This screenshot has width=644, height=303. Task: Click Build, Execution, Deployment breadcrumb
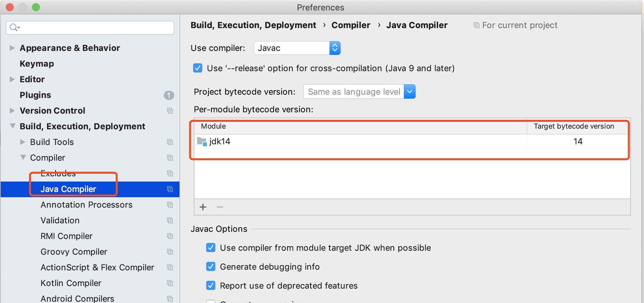tap(253, 25)
